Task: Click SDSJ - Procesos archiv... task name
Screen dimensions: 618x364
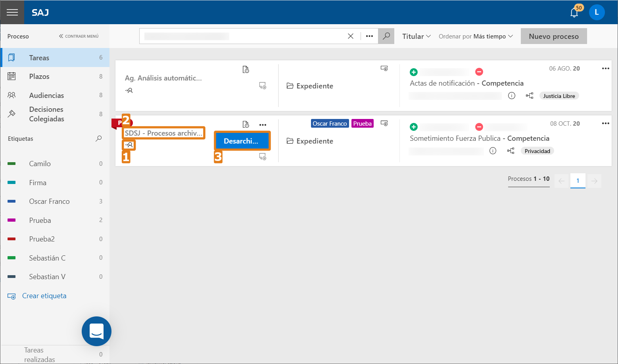Action: (163, 133)
